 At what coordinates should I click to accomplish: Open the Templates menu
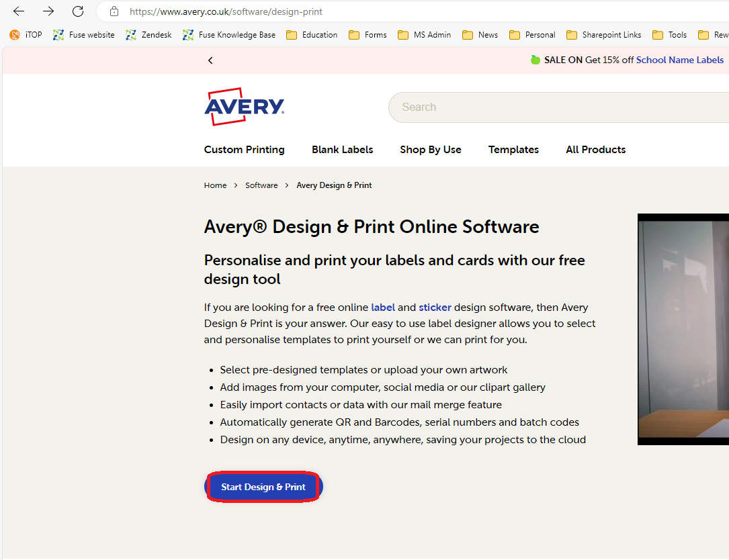tap(513, 150)
